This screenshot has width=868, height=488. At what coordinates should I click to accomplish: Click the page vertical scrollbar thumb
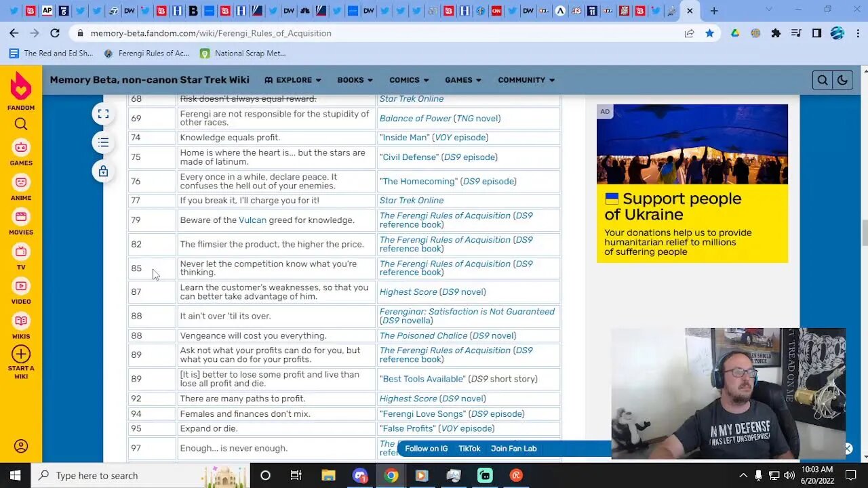pos(864,233)
